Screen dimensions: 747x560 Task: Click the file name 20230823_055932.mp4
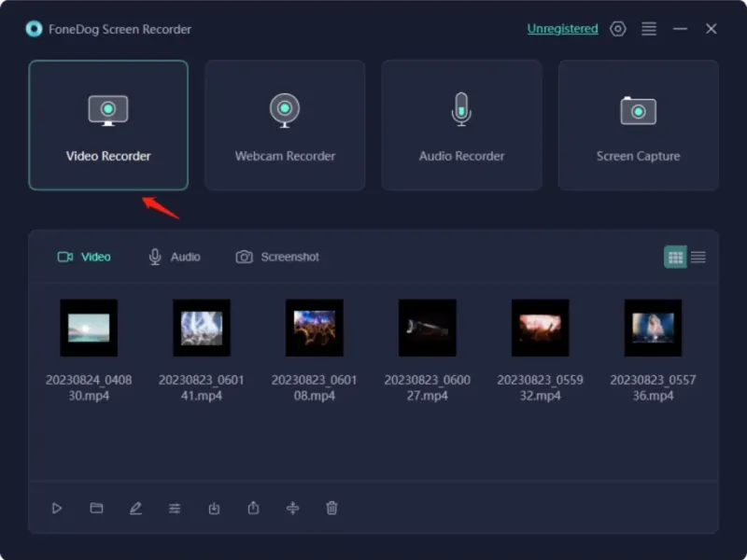coord(541,387)
